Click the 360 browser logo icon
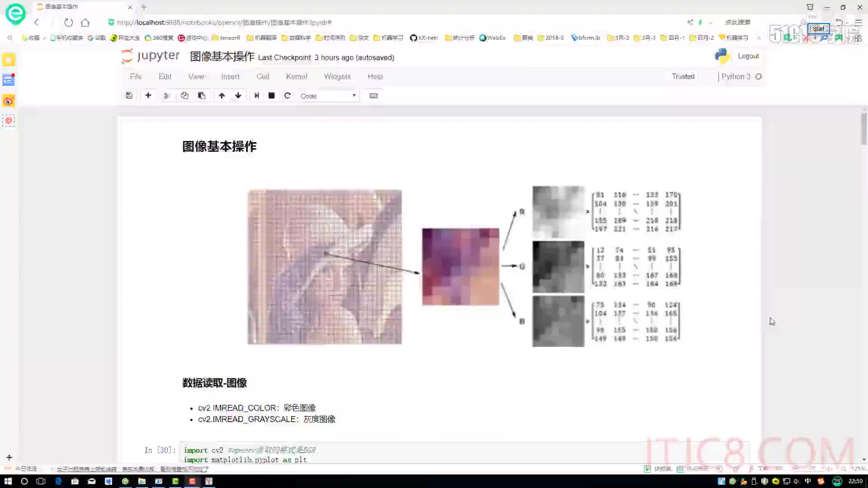This screenshot has height=488, width=868. click(15, 14)
